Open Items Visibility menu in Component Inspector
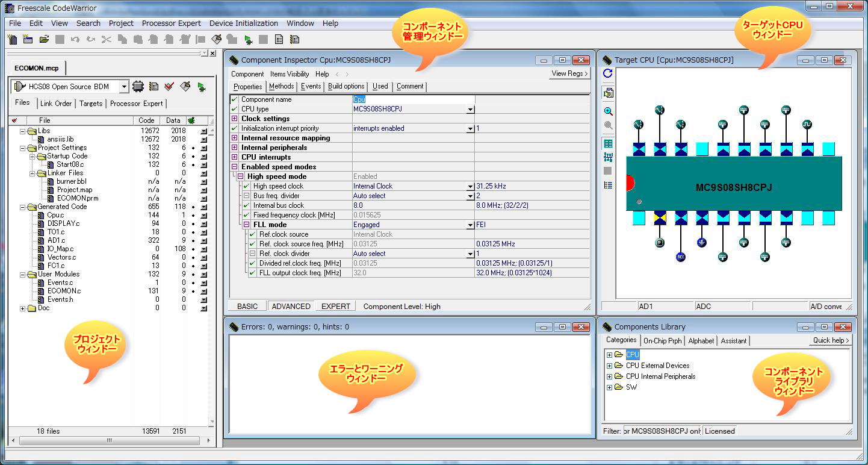 tap(290, 74)
